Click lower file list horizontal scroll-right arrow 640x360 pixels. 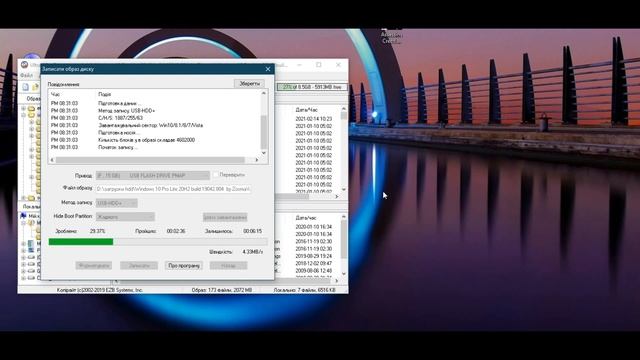click(x=337, y=280)
